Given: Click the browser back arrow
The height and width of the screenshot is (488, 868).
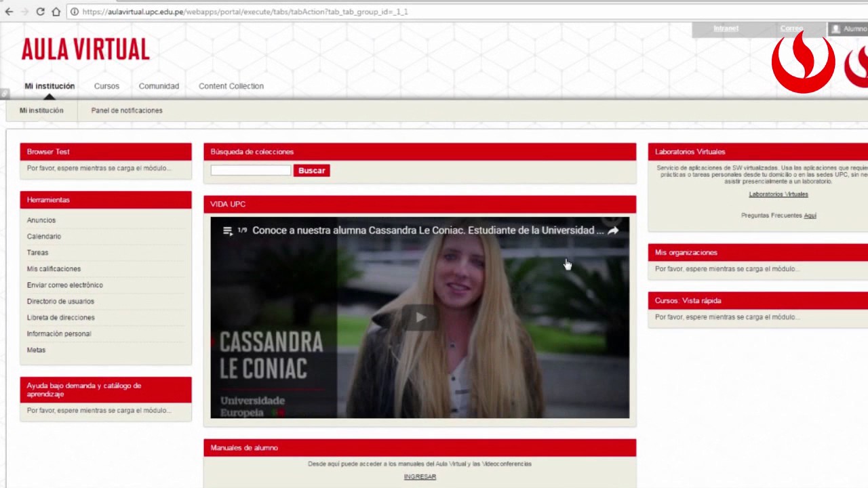Looking at the screenshot, I should [9, 12].
